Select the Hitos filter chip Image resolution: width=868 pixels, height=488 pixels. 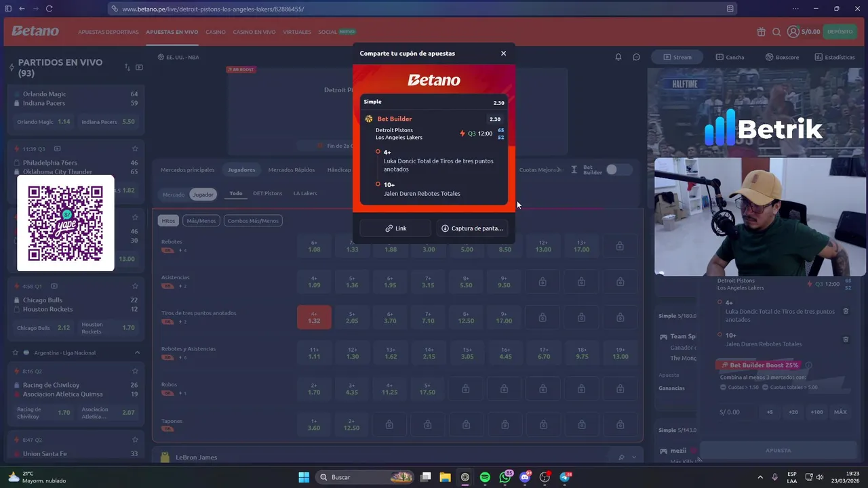[x=168, y=220]
